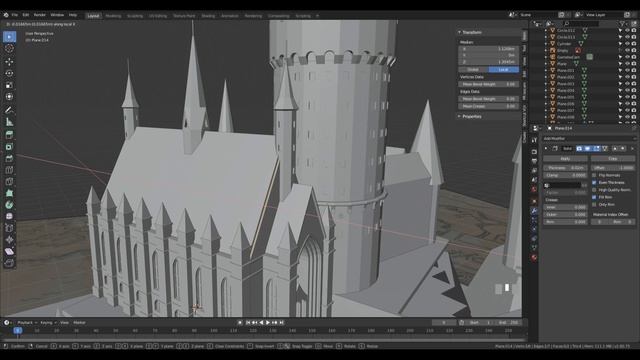Image resolution: width=640 pixels, height=360 pixels.
Task: Toggle the Even Thickness checkbox
Action: pyautogui.click(x=594, y=182)
